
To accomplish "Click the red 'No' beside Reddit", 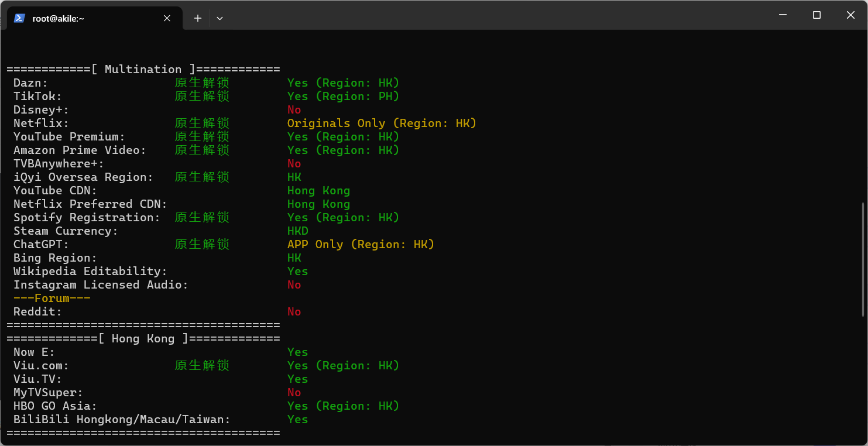I will pyautogui.click(x=294, y=311).
